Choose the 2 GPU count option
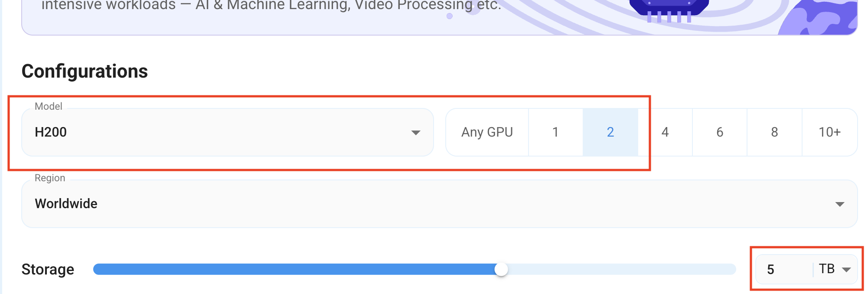Viewport: 868px width, 294px height. [610, 132]
